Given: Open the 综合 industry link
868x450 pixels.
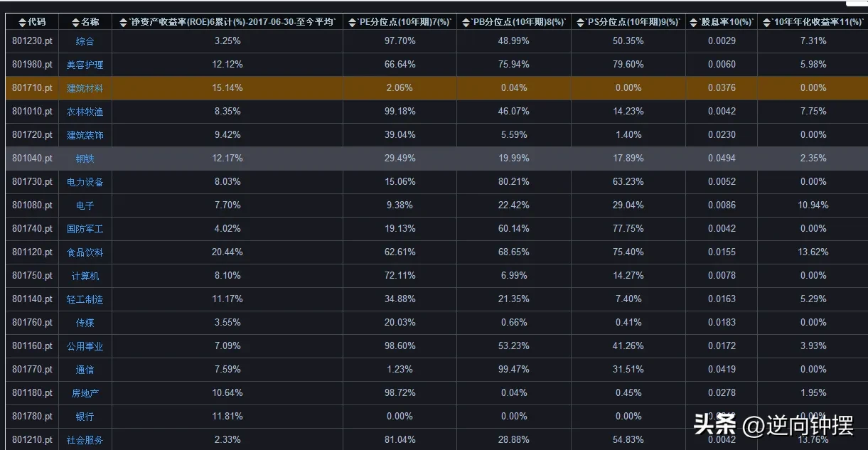Looking at the screenshot, I should [85, 41].
